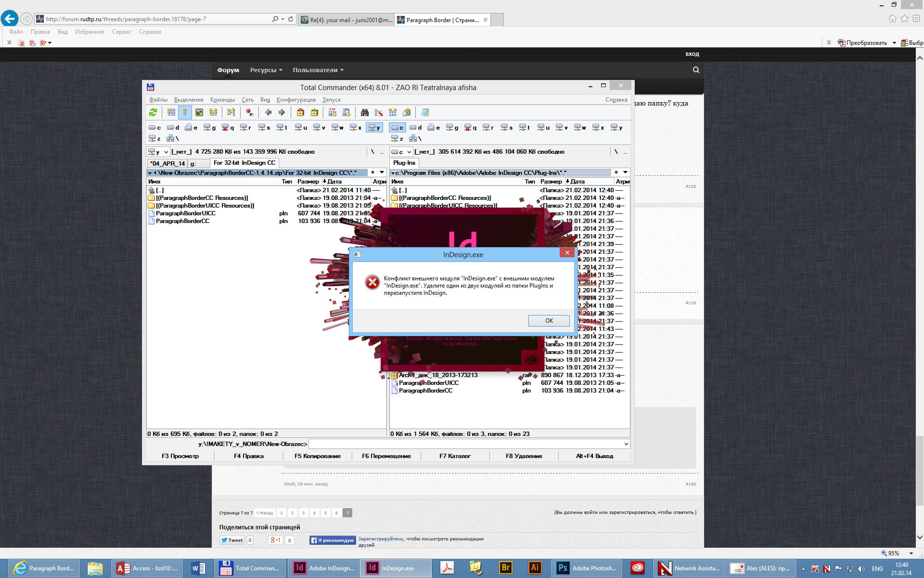
Task: Switch to brief view via toolbar icon
Action: [171, 112]
